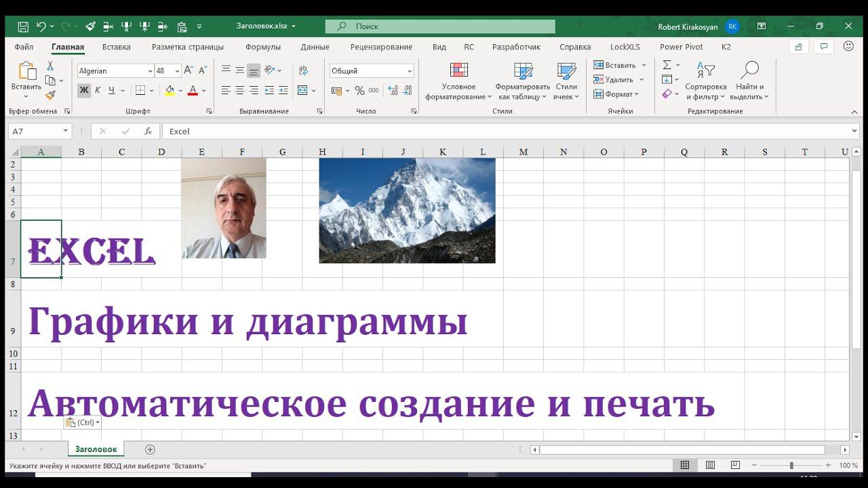This screenshot has width=868, height=488.
Task: Expand the formula bar
Action: [x=854, y=131]
